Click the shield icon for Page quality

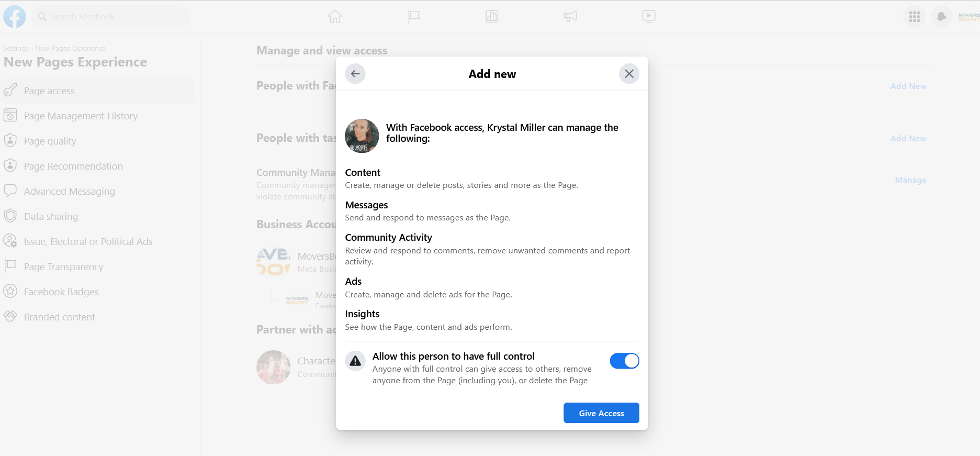(10, 140)
